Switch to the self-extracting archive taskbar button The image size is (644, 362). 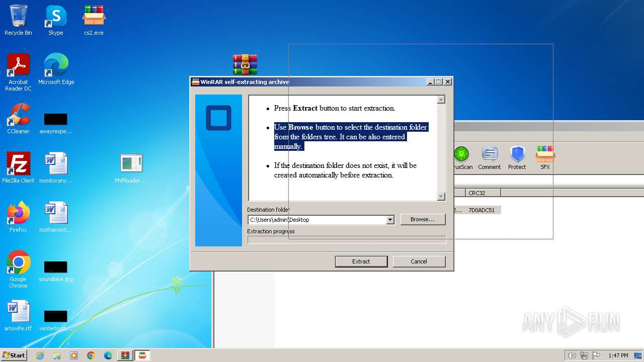(x=142, y=355)
